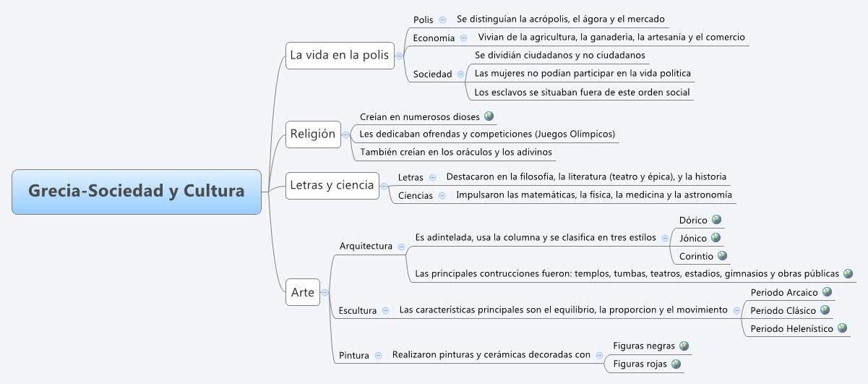Select text about acrópolis, ágora y mercado
The height and width of the screenshot is (384, 868).
point(561,19)
